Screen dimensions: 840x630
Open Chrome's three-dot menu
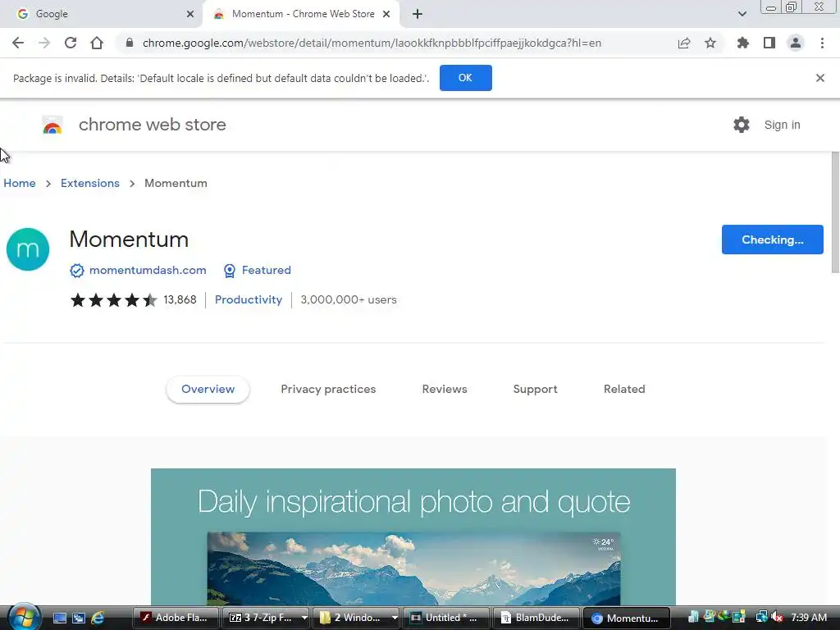pyautogui.click(x=822, y=43)
